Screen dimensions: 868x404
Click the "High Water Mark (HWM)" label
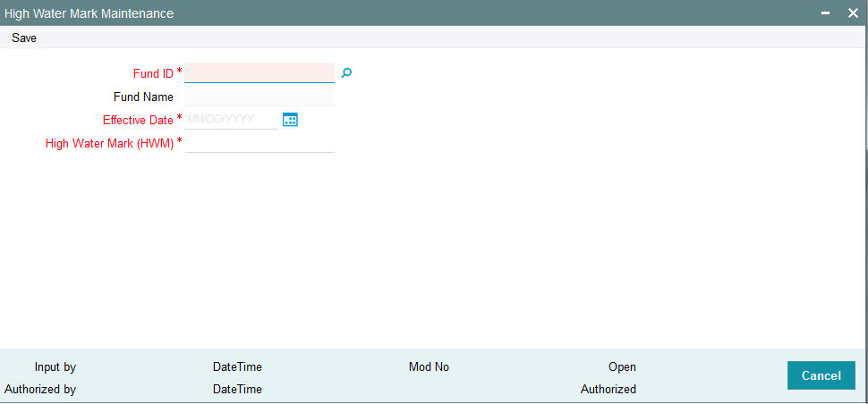[109, 144]
